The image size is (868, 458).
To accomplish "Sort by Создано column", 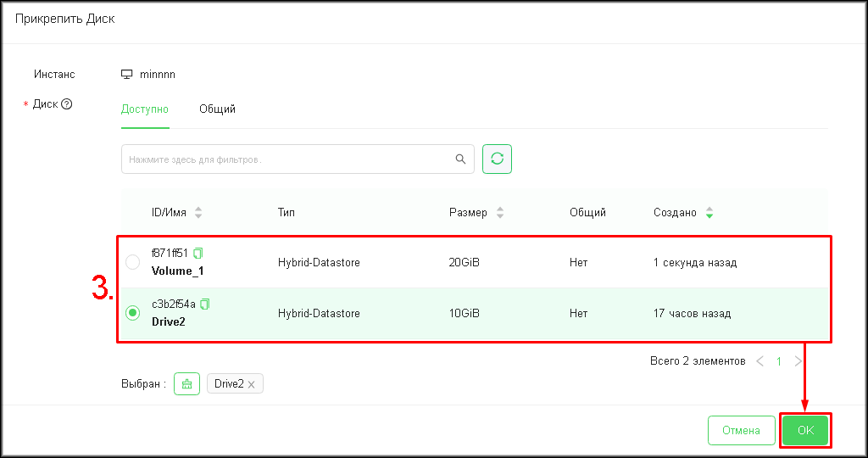I will [709, 213].
